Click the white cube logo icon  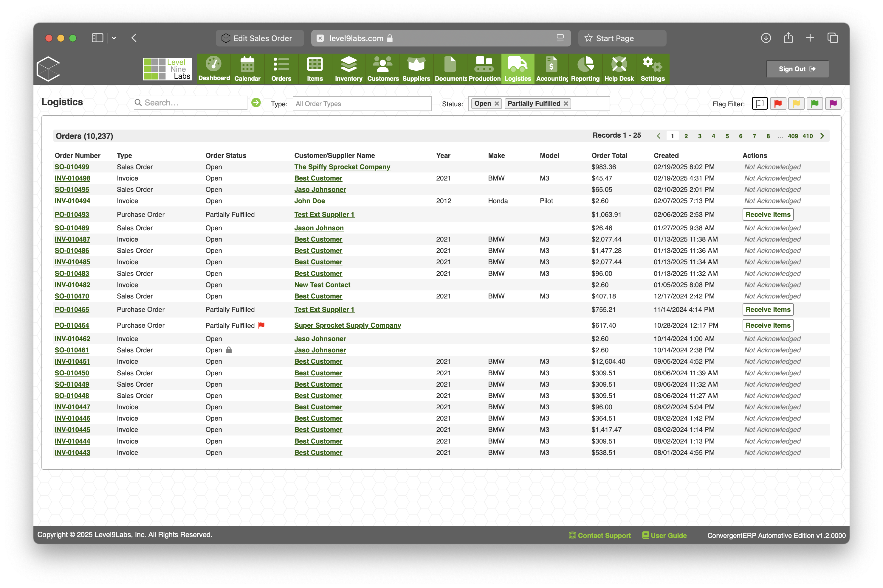coord(48,69)
